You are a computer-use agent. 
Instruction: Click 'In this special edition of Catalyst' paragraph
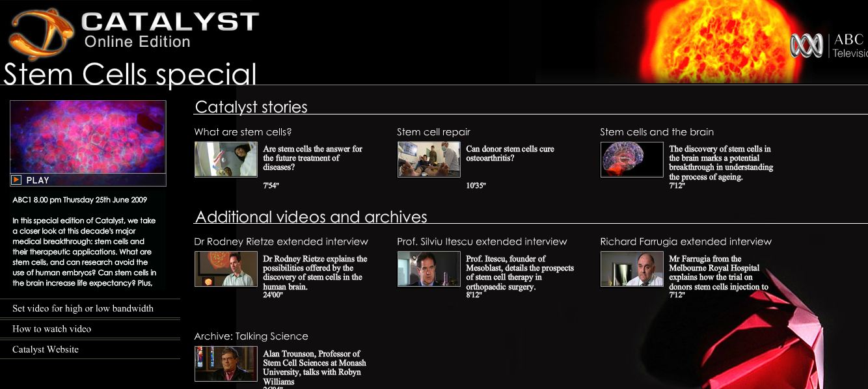coord(85,252)
